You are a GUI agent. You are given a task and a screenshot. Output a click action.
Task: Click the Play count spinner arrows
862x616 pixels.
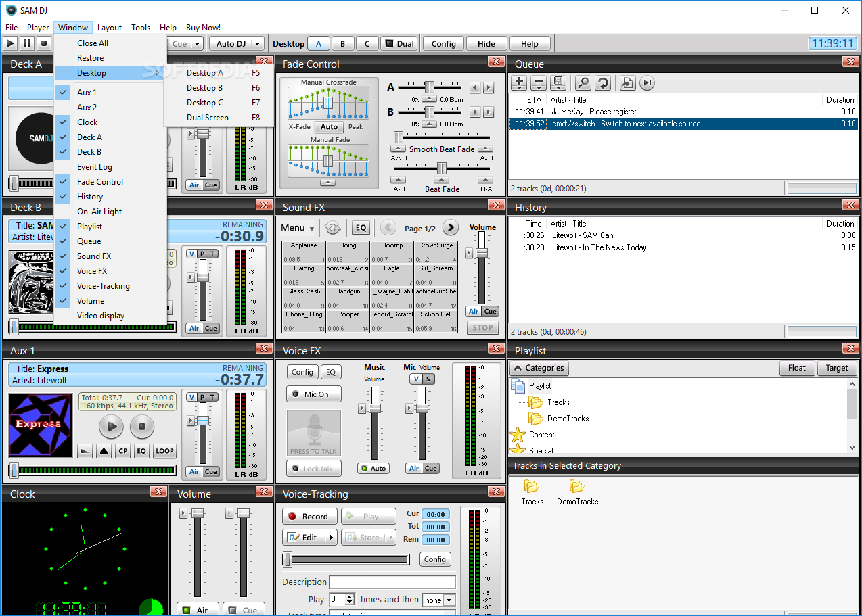click(350, 599)
